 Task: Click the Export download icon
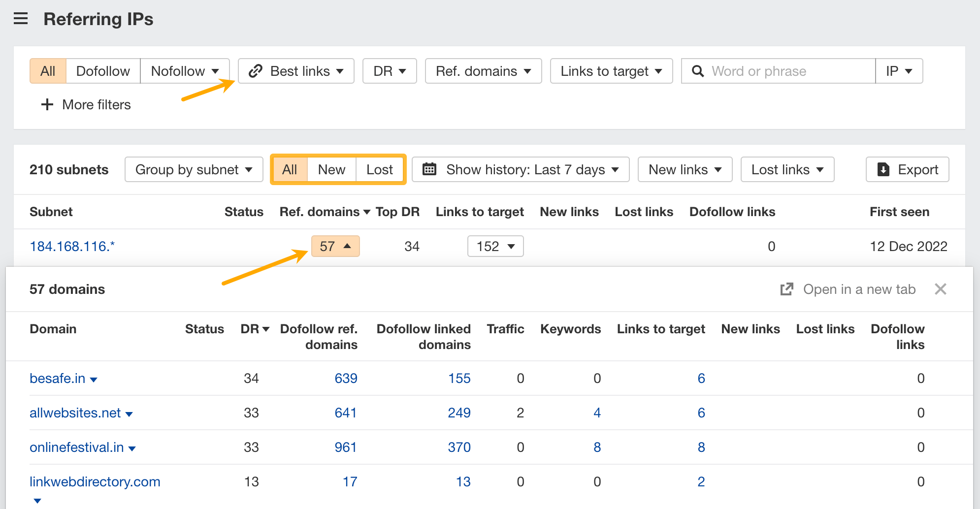click(883, 170)
